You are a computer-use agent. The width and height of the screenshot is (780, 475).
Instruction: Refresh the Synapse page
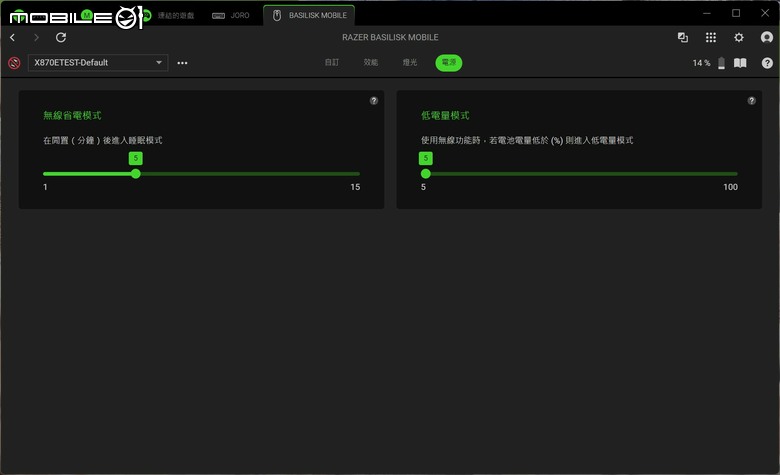61,37
